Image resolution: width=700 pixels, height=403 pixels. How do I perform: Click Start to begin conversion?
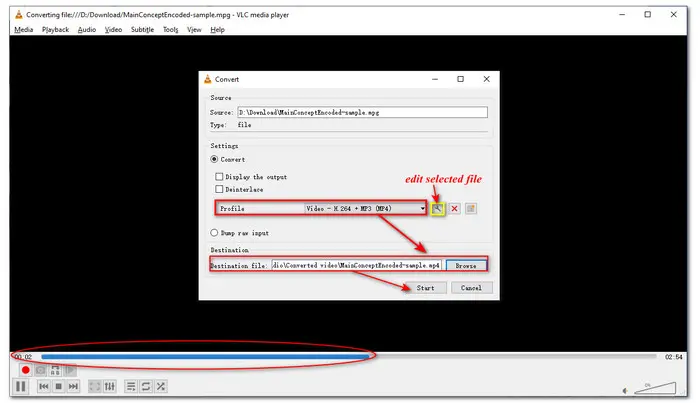pyautogui.click(x=425, y=288)
